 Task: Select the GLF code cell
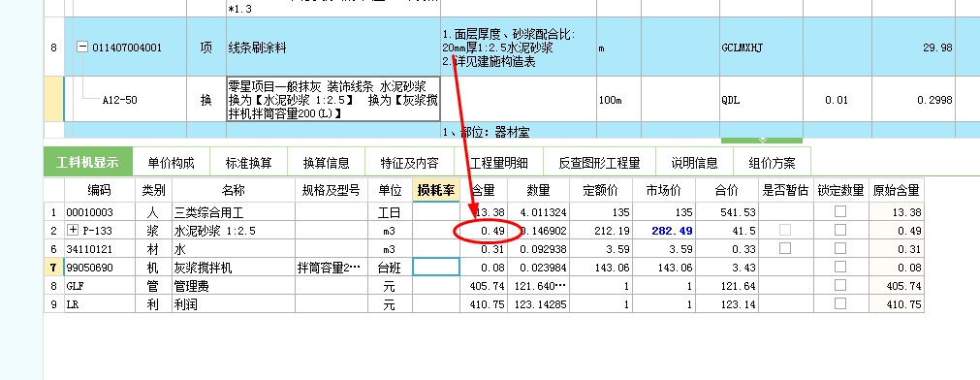pos(100,286)
